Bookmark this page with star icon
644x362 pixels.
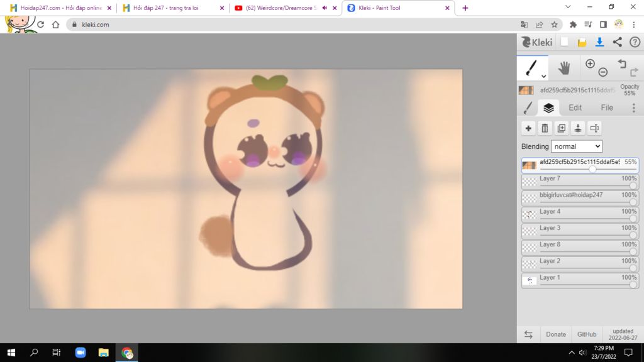pyautogui.click(x=554, y=25)
